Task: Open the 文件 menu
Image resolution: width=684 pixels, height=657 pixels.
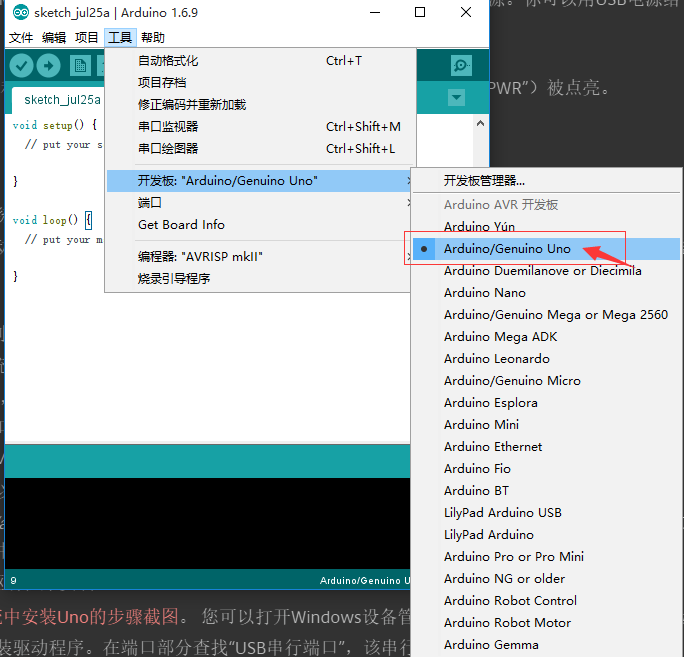Action: (21, 38)
